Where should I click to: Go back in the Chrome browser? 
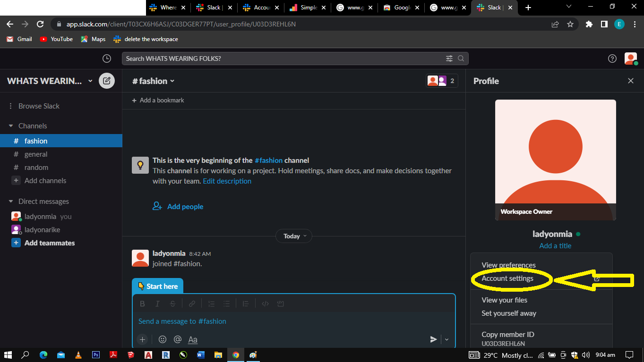tap(10, 24)
